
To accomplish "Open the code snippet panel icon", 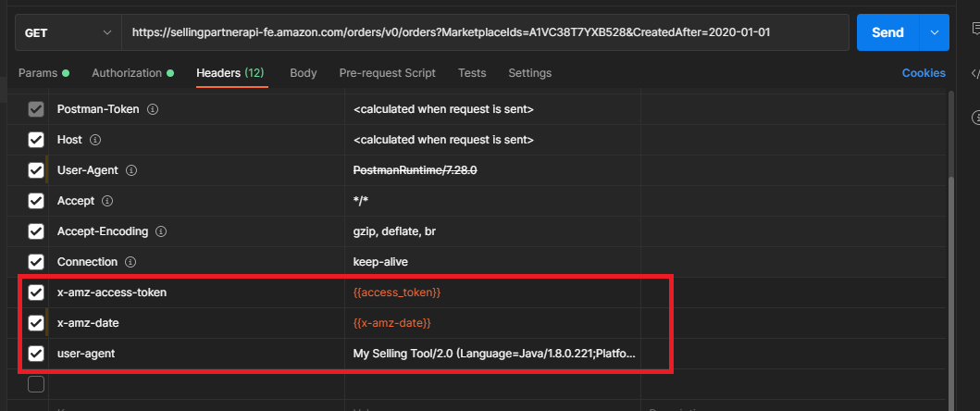I will click(x=974, y=73).
